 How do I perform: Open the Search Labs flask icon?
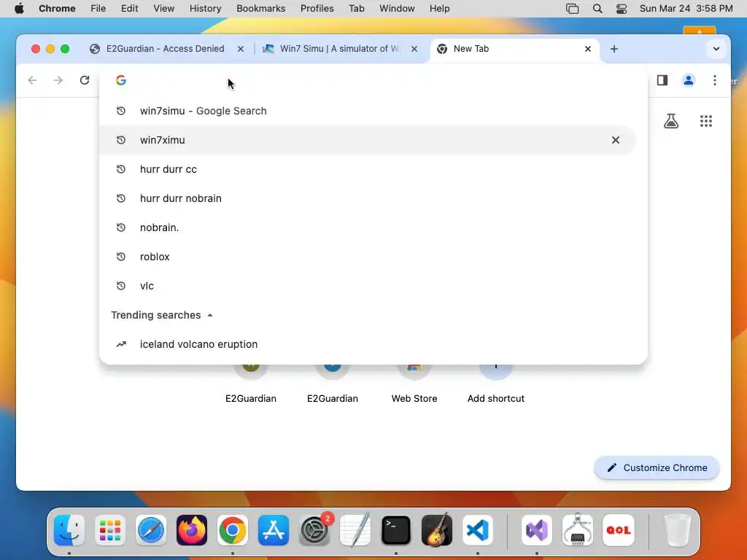[671, 121]
